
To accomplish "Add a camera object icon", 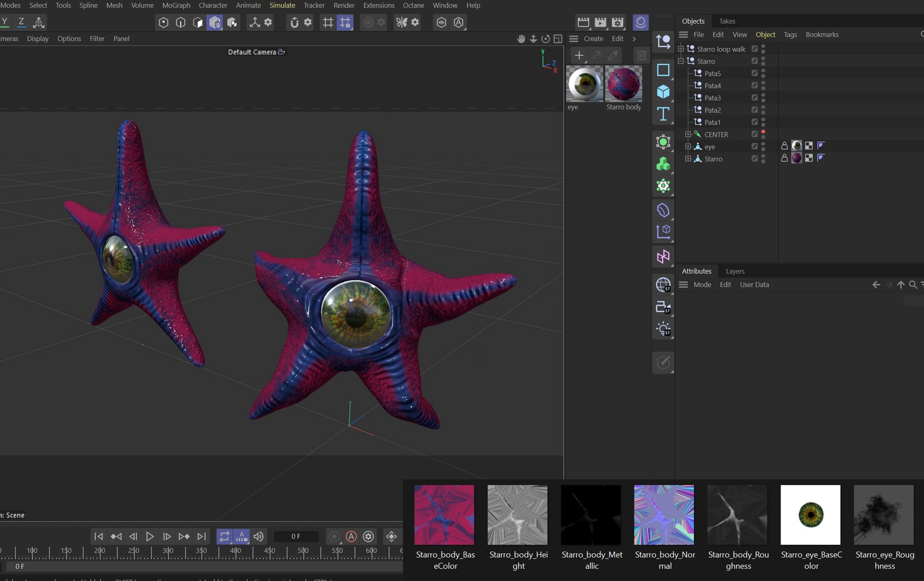I will (x=663, y=307).
